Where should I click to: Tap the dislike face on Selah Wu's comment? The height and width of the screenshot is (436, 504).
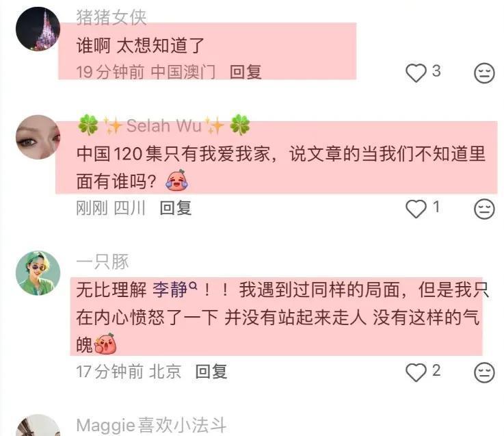click(x=484, y=209)
